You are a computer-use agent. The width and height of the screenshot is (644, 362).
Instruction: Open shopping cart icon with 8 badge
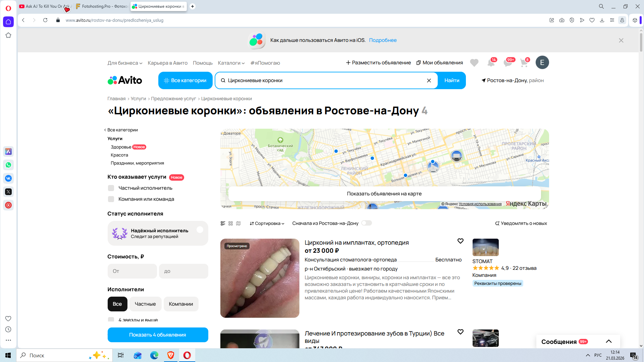pyautogui.click(x=524, y=63)
